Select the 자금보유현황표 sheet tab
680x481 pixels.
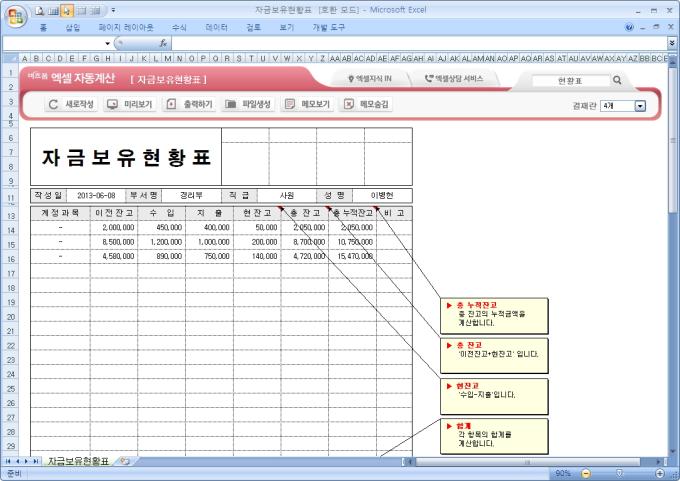[x=78, y=461]
